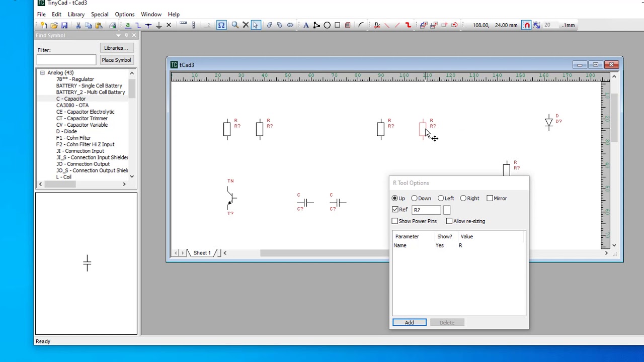Screen dimensions: 644x362
Task: Select the arc drawing tool
Action: pos(361,25)
